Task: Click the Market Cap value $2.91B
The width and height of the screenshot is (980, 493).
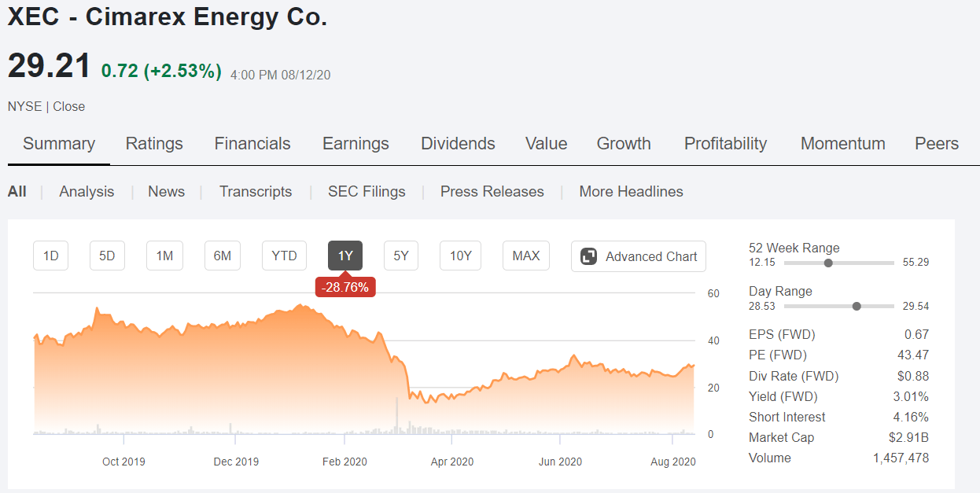Action: [908, 437]
